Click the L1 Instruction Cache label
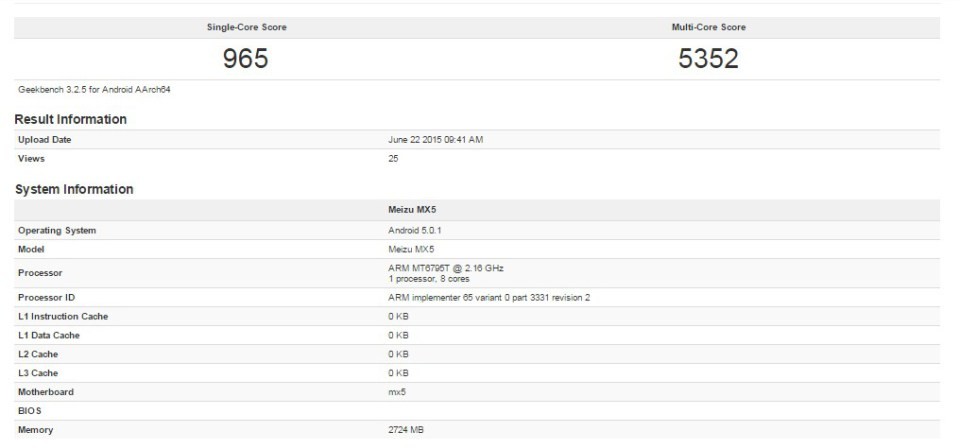Viewport: 960px width, 448px height. point(64,317)
